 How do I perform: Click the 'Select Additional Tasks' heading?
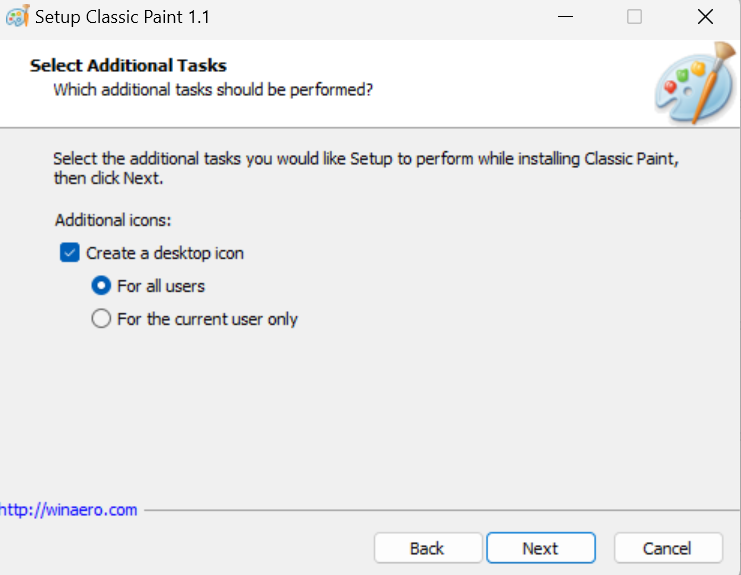pos(128,66)
